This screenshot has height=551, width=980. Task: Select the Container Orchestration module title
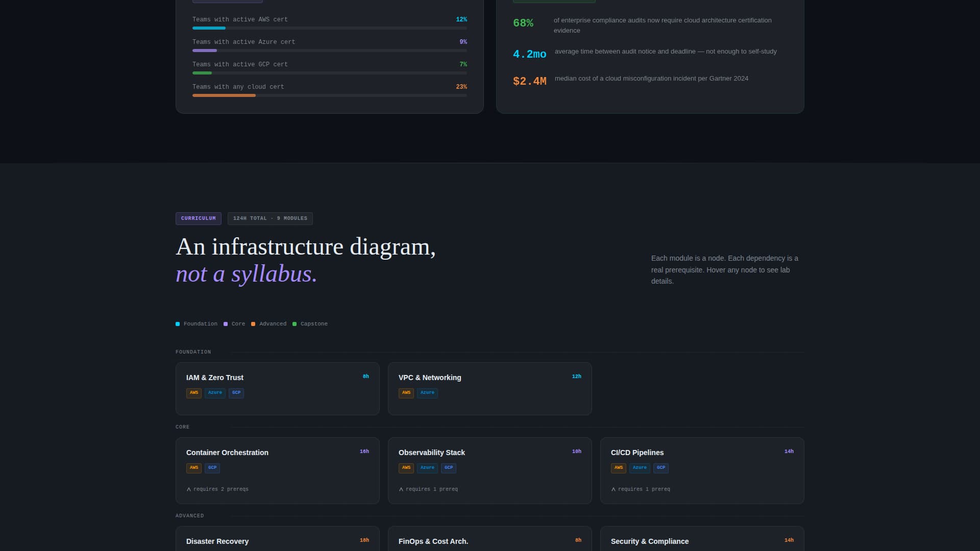click(x=227, y=453)
